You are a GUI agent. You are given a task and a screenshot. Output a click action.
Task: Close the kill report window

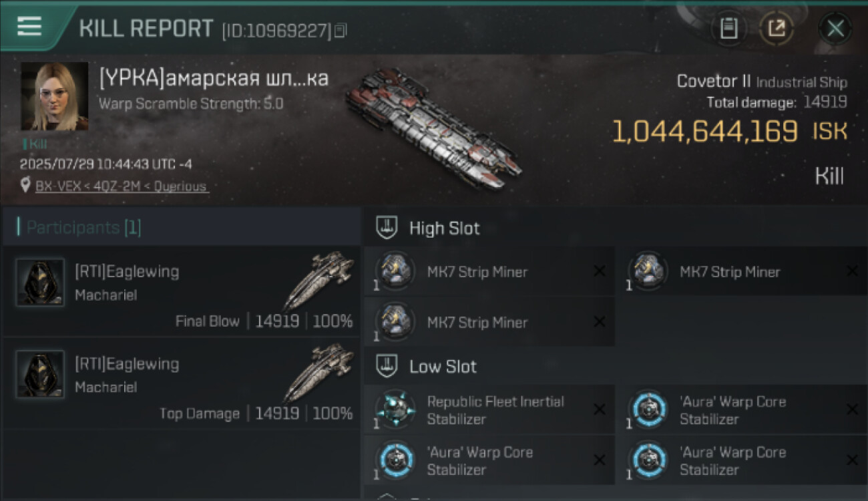click(x=835, y=28)
